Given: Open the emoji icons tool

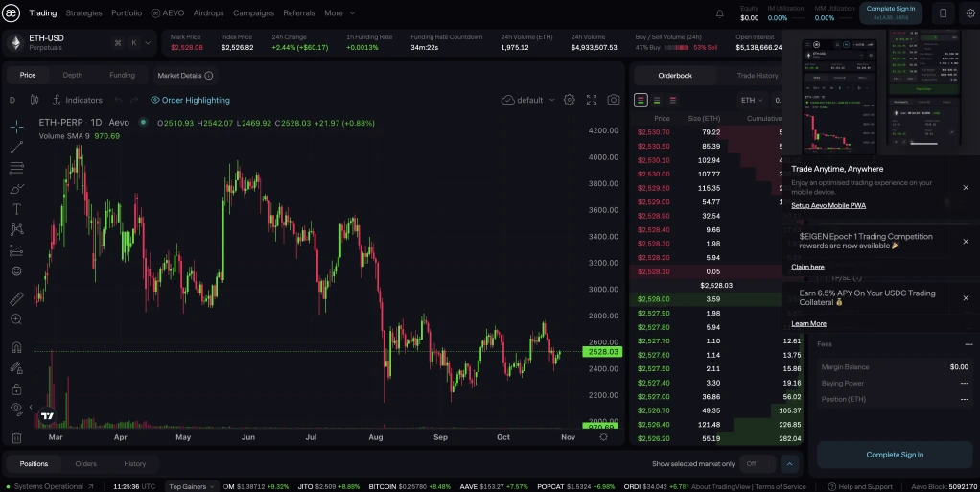Looking at the screenshot, I should pos(17,270).
